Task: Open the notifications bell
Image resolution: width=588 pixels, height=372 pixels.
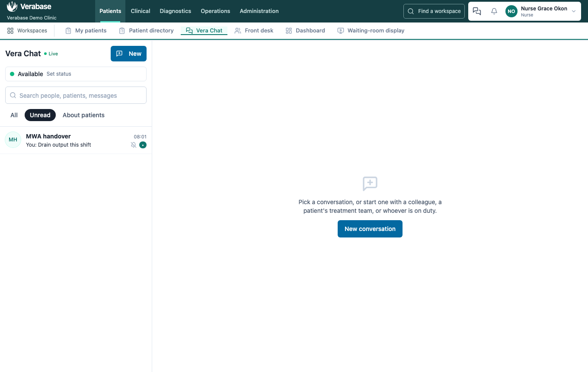Action: [494, 11]
